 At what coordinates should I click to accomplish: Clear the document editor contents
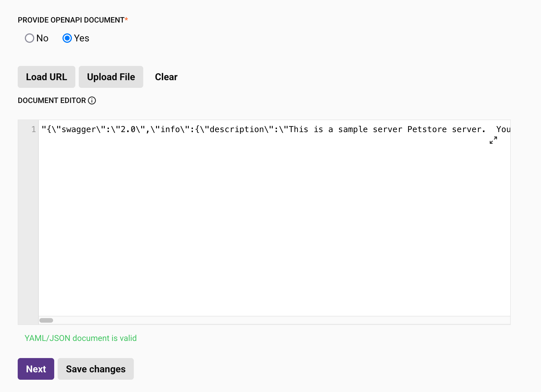[x=166, y=77]
